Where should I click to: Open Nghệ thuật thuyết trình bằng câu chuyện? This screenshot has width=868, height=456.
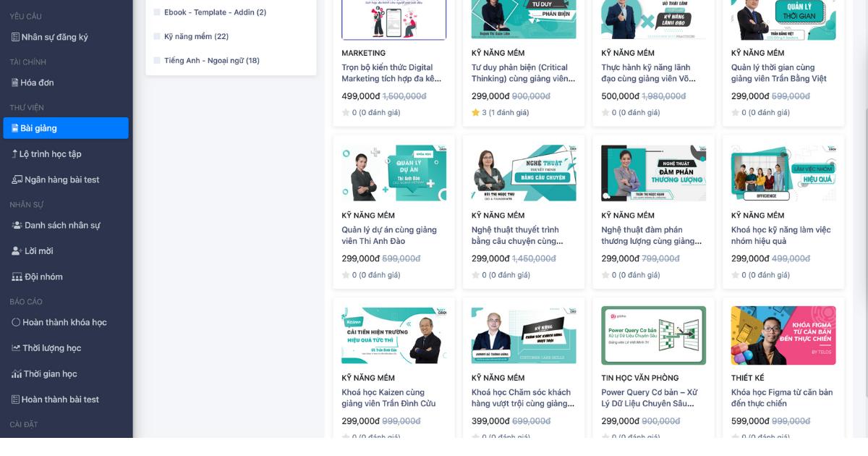click(x=517, y=235)
